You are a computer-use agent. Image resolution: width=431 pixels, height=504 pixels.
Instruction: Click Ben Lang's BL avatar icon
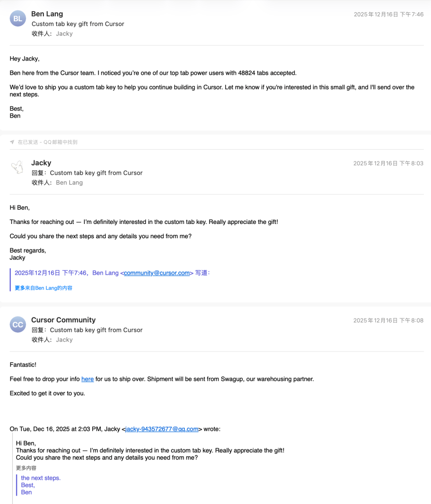point(18,19)
